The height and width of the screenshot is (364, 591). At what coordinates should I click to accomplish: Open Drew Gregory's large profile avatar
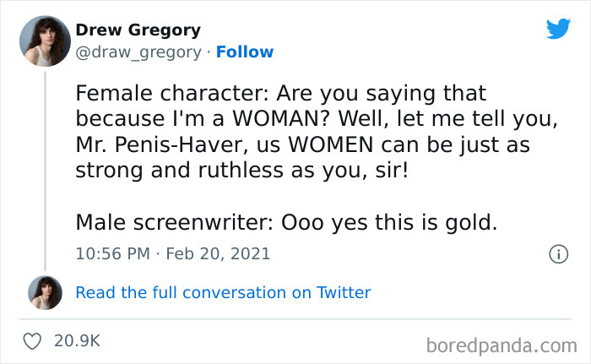pos(45,41)
